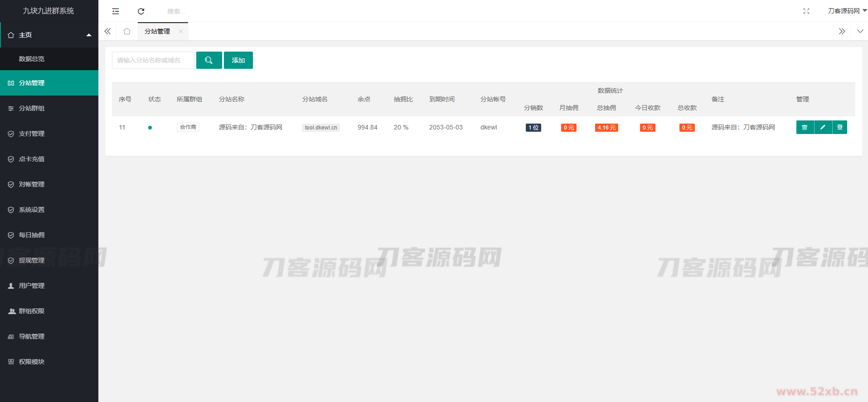Screen dimensions: 868x402
Task: Click the home tab icon
Action: click(127, 31)
